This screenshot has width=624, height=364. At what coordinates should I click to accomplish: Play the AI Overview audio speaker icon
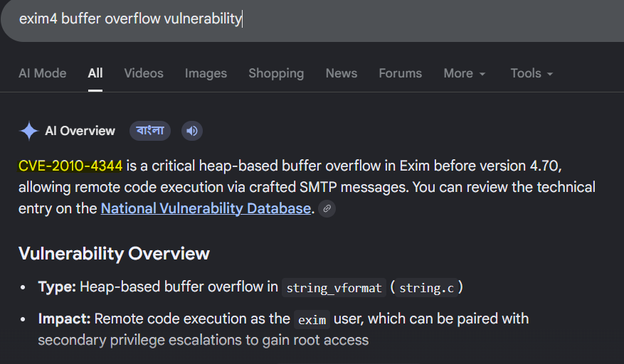tap(192, 131)
